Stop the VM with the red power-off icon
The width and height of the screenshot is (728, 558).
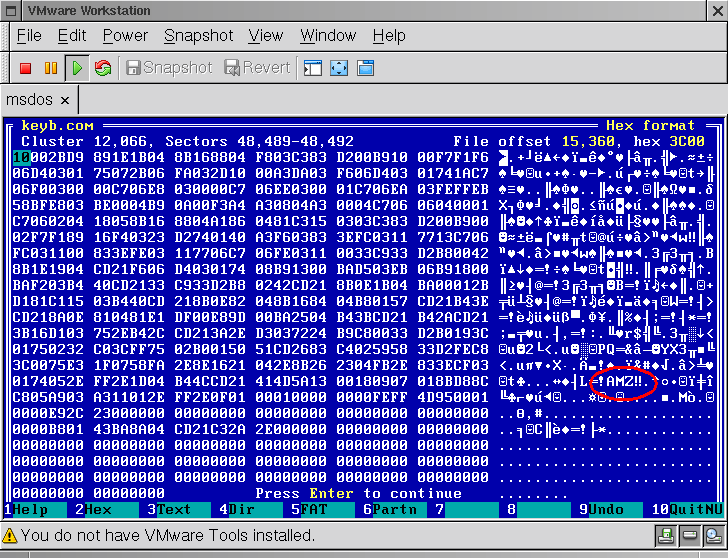click(x=26, y=68)
